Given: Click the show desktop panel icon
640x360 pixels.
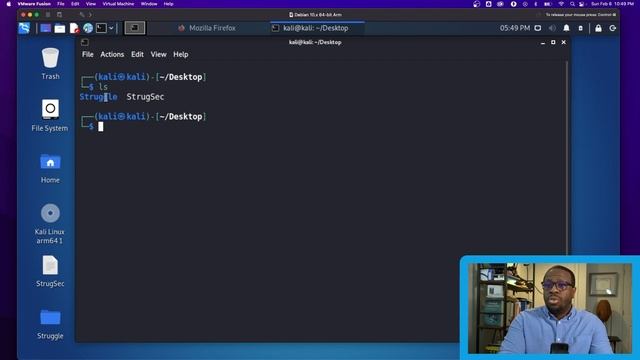Looking at the screenshot, I should [x=45, y=28].
